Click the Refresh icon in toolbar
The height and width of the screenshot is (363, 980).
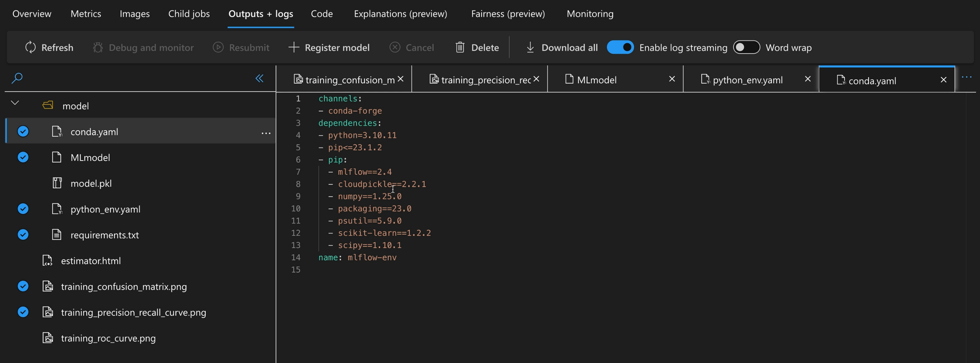tap(30, 47)
